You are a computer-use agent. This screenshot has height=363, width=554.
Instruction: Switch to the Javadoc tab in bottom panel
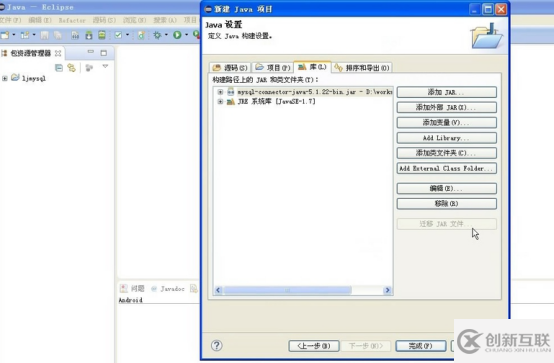(x=168, y=289)
